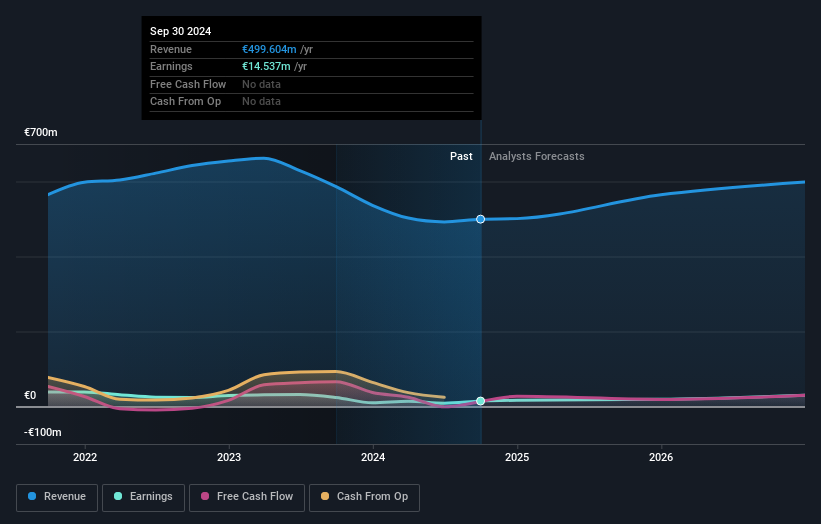This screenshot has height=524, width=821.
Task: Click the 2024 x-axis label
Action: 373,458
